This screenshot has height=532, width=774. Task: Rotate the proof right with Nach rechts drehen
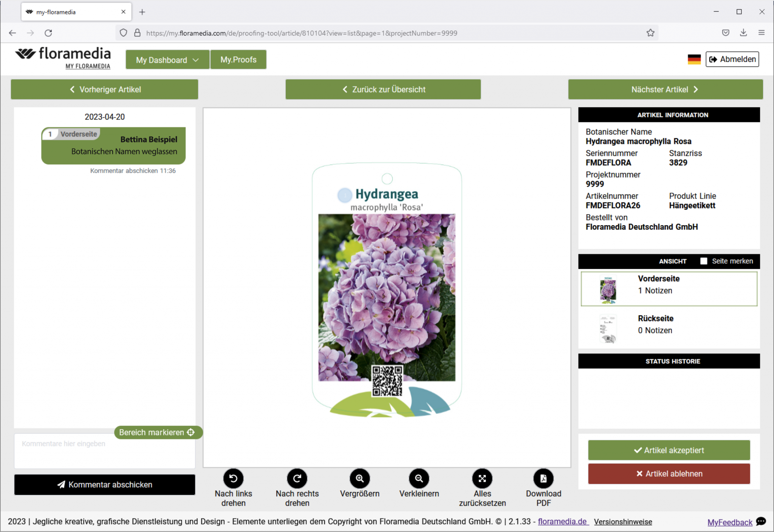tap(297, 478)
